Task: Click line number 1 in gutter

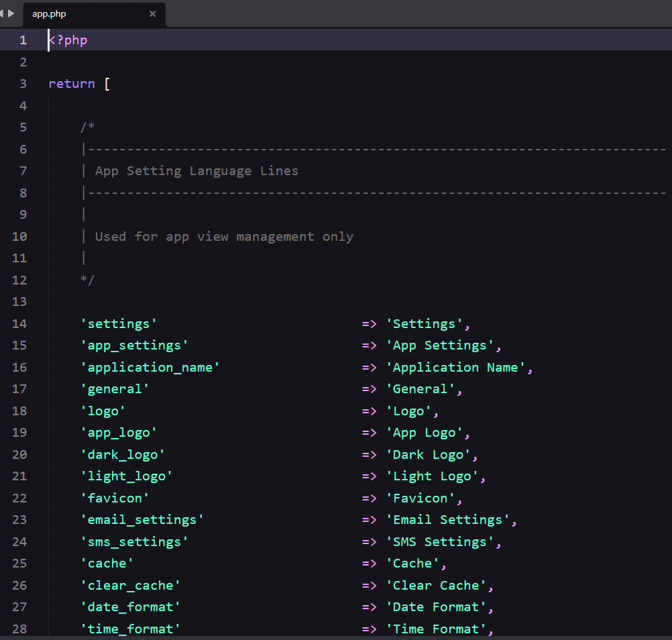Action: coord(23,40)
